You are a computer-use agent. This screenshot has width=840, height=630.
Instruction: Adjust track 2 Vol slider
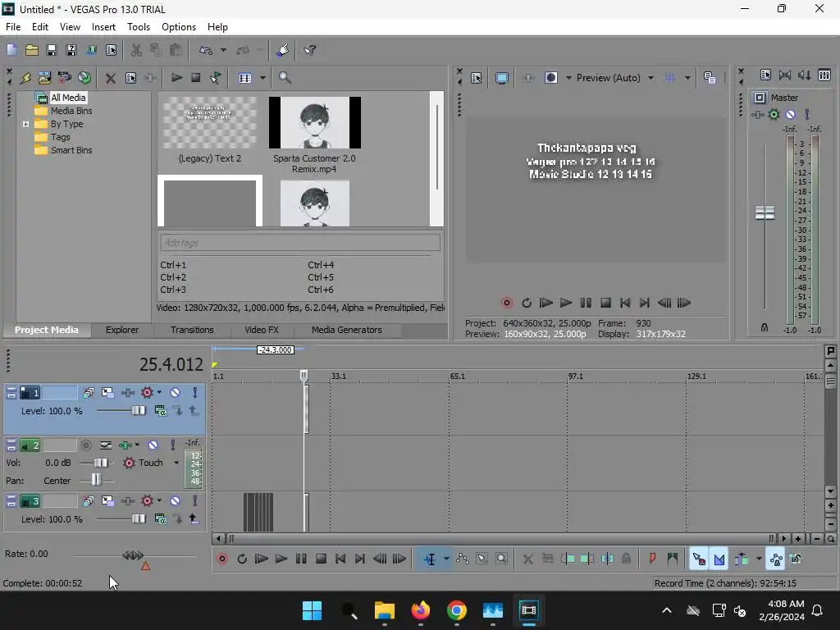coord(100,463)
